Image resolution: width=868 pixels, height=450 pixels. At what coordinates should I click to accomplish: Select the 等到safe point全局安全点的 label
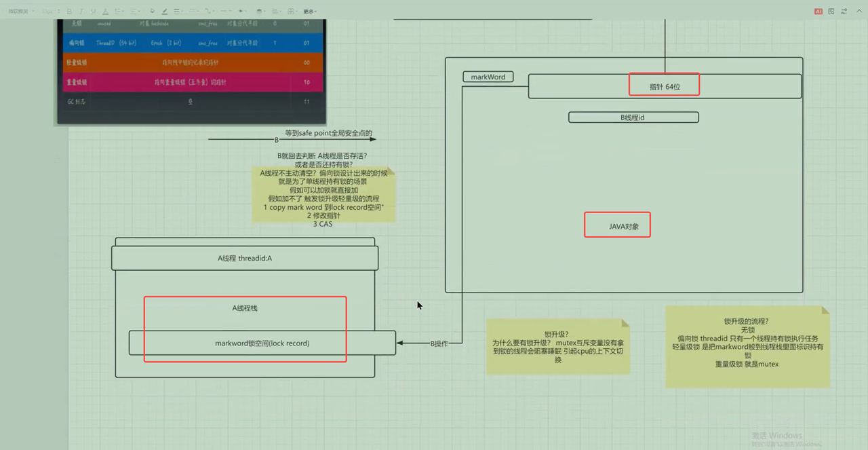[x=329, y=134]
